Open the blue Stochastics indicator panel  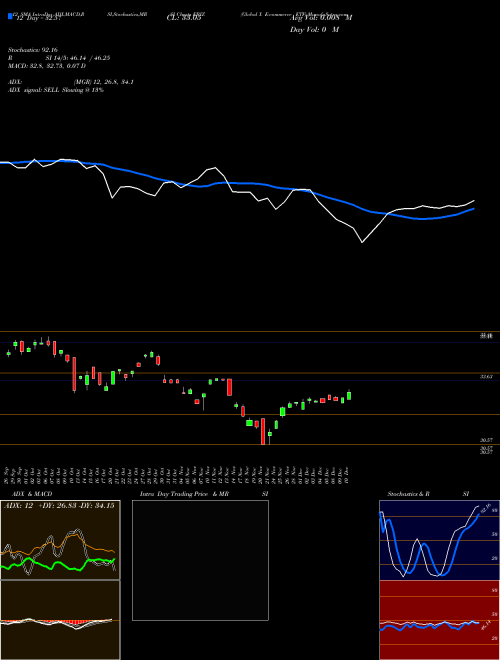439,540
